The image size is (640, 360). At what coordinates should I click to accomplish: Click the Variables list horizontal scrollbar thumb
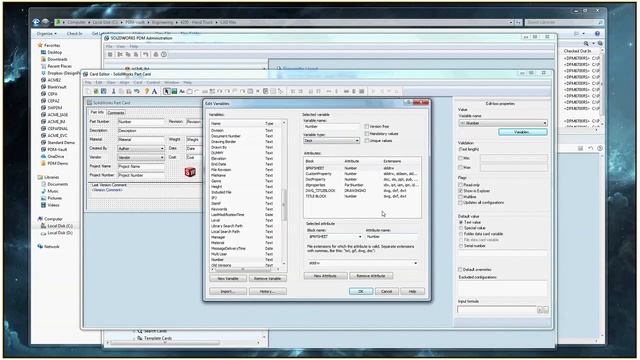tap(242, 269)
